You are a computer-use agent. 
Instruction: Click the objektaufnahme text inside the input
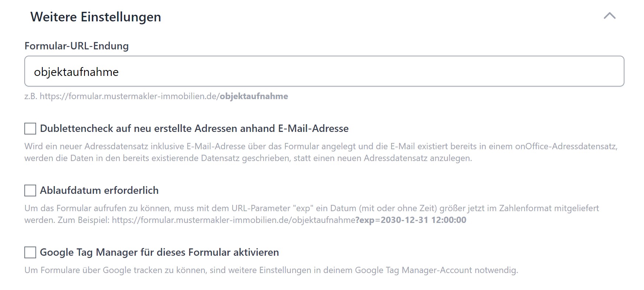pyautogui.click(x=76, y=72)
